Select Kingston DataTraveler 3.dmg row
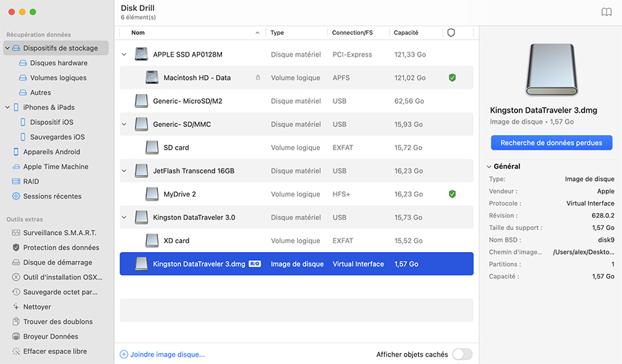Viewport: 622px width, 364px height. (297, 264)
